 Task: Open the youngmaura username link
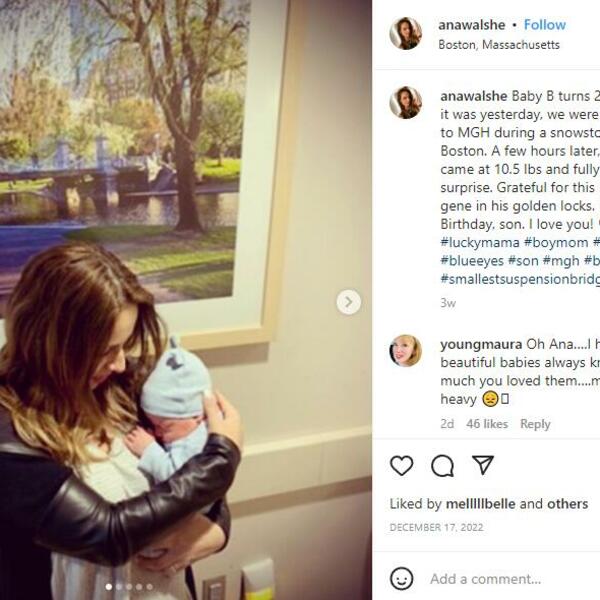pos(481,344)
